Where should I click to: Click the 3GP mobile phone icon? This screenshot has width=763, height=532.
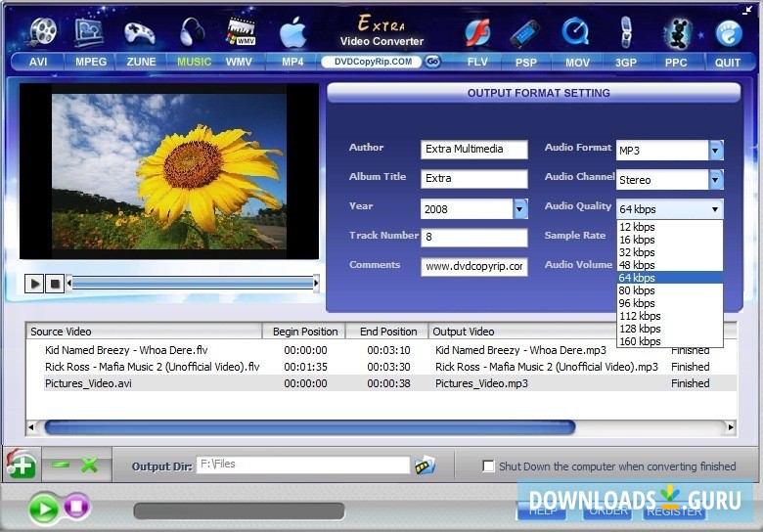(626, 32)
